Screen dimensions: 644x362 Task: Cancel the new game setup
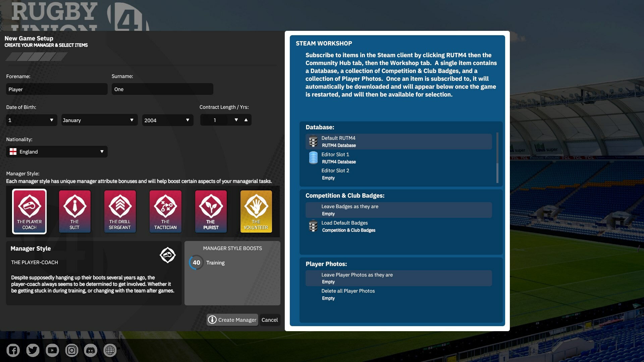point(270,320)
